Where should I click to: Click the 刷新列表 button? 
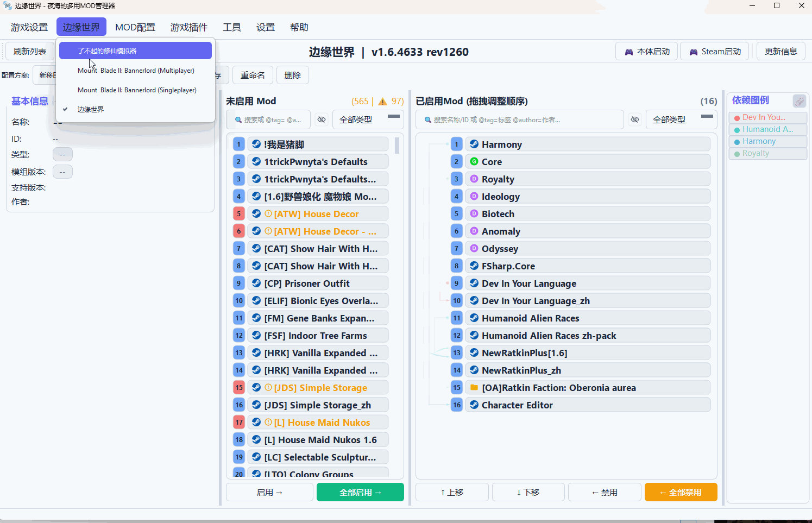[30, 52]
